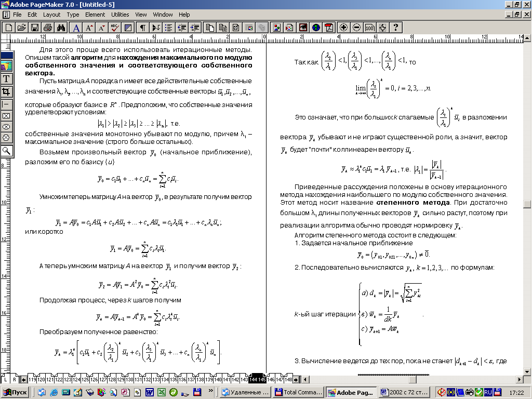Apply bullets and numbering icon

169,28
